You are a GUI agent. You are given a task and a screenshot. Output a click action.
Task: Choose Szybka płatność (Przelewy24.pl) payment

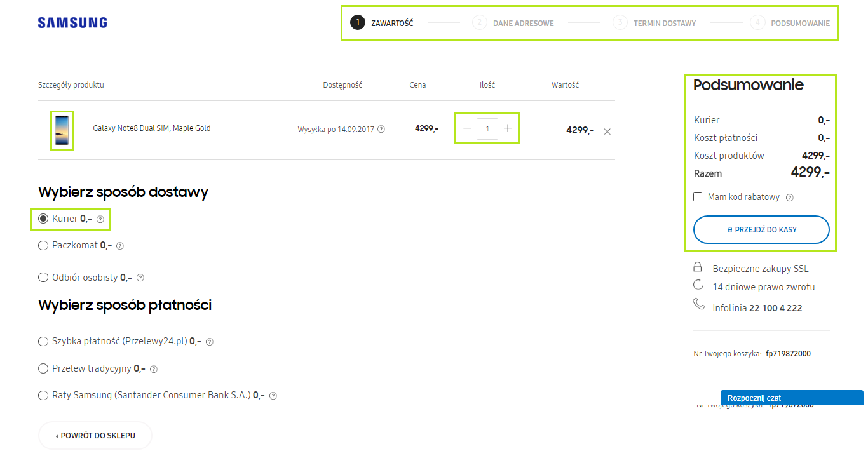43,341
